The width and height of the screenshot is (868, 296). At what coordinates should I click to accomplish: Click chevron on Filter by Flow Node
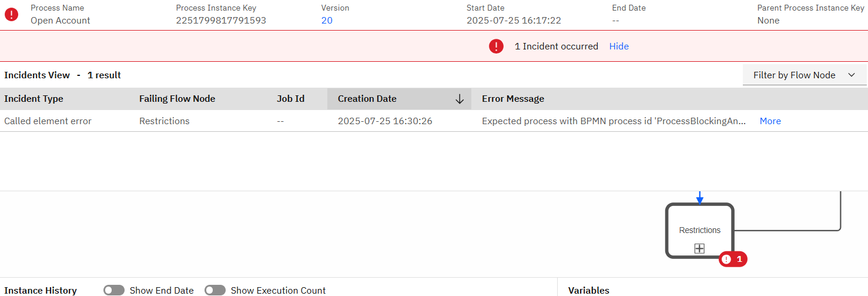click(x=852, y=75)
